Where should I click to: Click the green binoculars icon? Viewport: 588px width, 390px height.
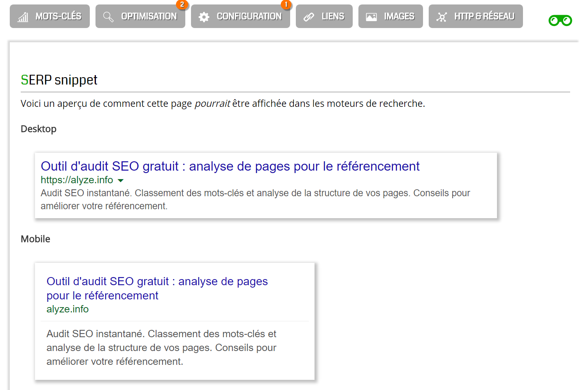pyautogui.click(x=560, y=20)
